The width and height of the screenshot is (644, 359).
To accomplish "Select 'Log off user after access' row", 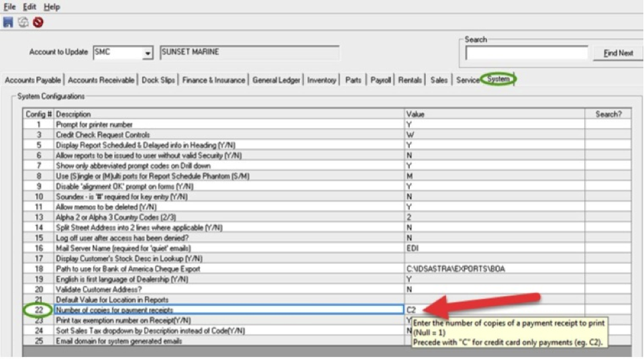I will pos(327,238).
